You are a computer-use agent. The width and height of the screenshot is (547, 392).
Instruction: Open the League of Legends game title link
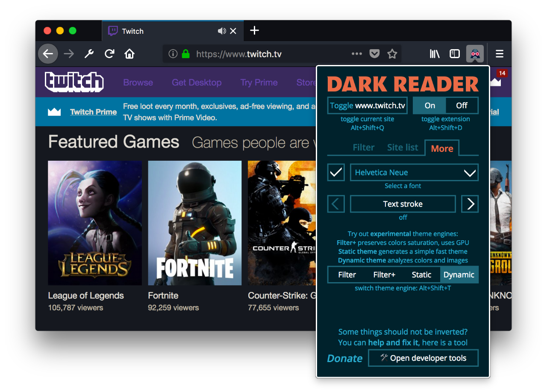(x=86, y=295)
